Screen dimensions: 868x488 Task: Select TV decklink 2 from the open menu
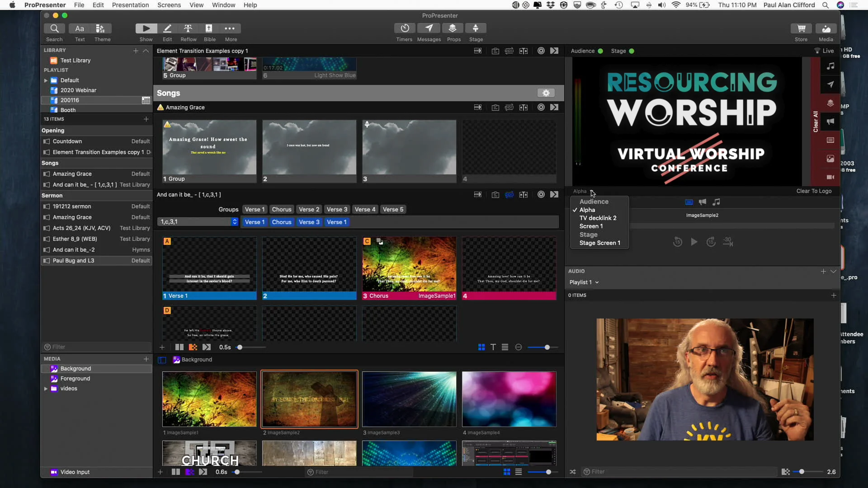(598, 218)
